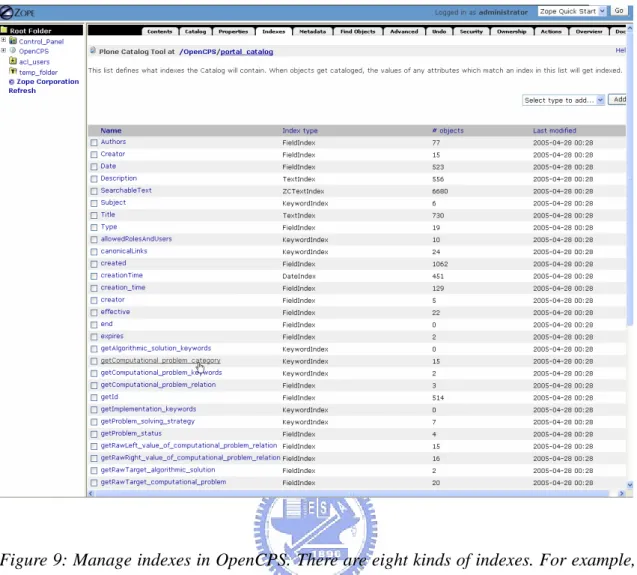Open the temp_folder tree item

38,72
